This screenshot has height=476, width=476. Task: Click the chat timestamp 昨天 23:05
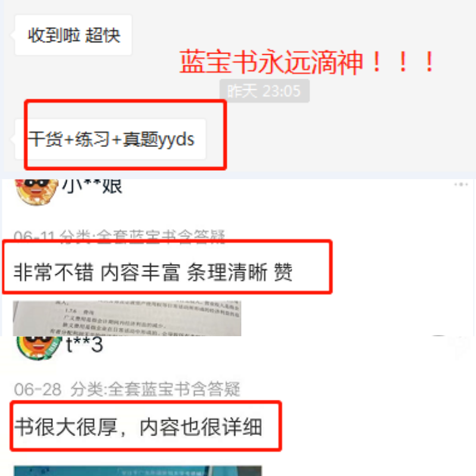pos(264,91)
